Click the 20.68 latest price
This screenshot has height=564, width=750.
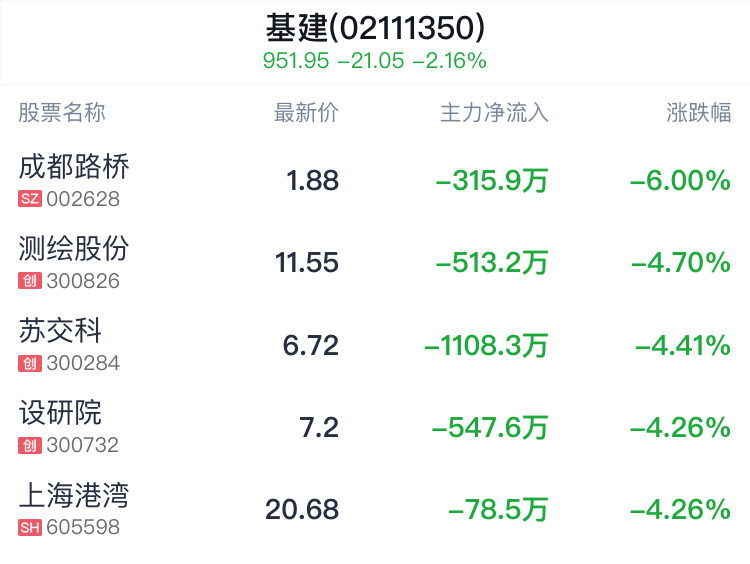[302, 510]
